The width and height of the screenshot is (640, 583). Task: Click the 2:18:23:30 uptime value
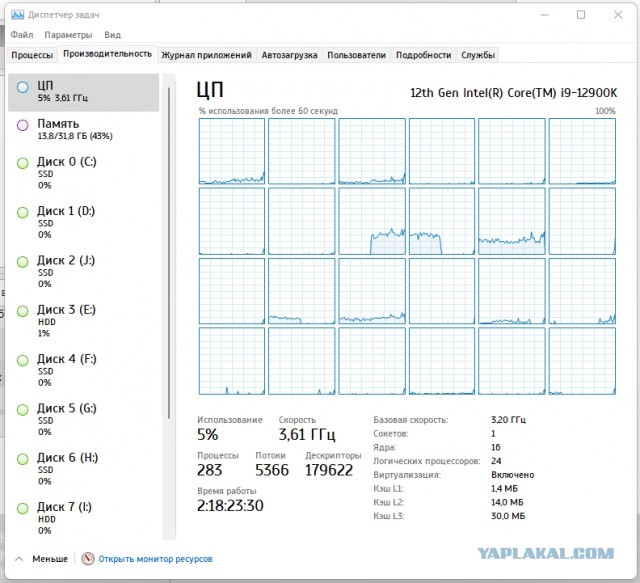pos(230,506)
